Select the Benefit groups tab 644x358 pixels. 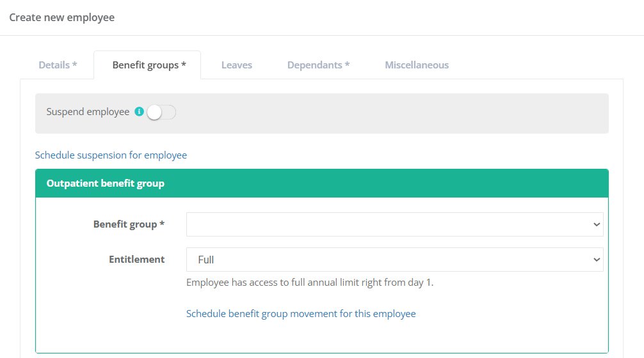pyautogui.click(x=149, y=65)
